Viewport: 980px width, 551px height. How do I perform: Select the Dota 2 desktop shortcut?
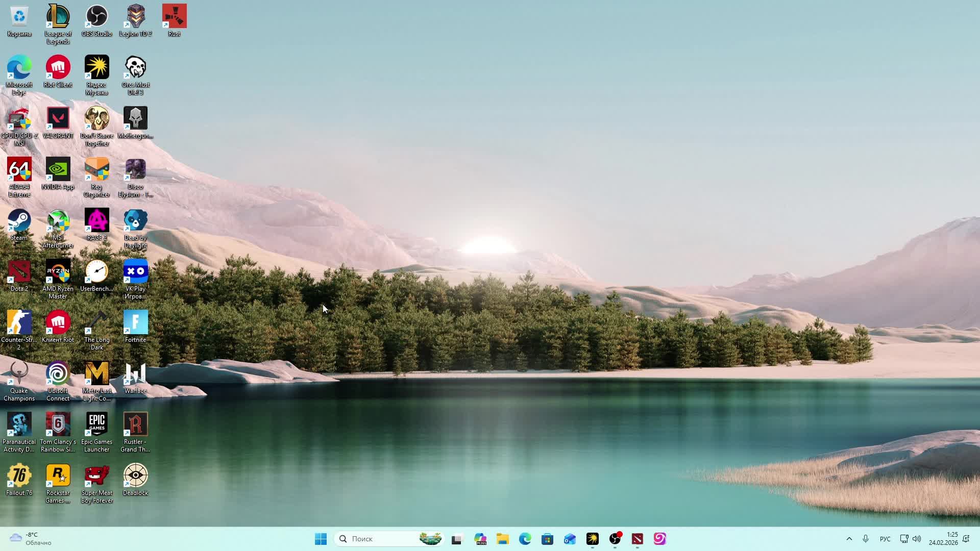point(19,272)
